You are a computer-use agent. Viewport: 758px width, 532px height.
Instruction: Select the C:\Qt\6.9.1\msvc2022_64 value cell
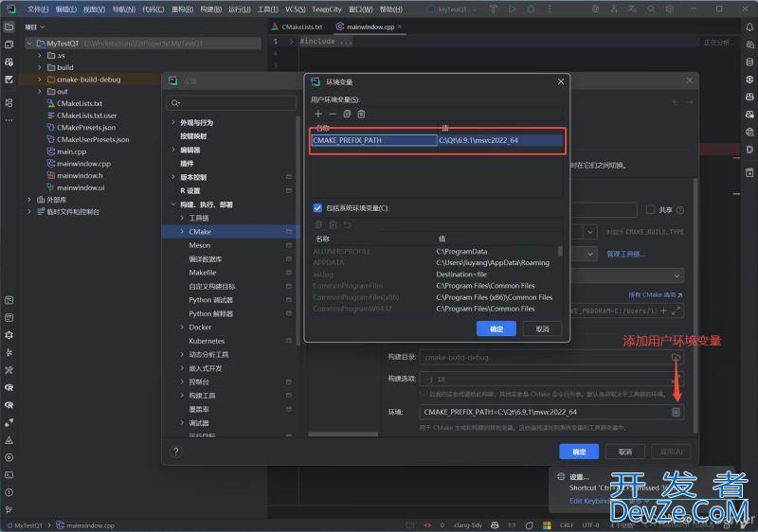click(x=500, y=140)
